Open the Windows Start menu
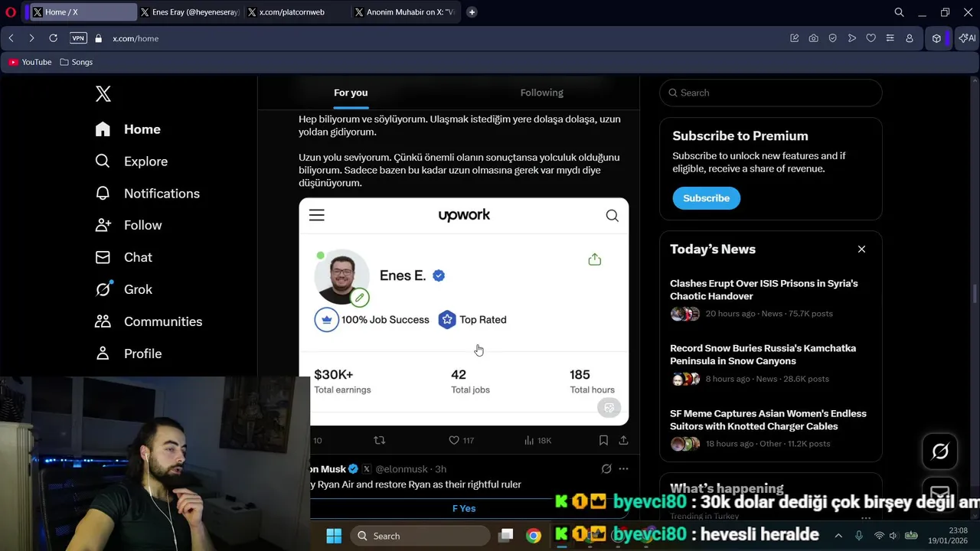Screen dimensions: 980x551 pos(334,536)
